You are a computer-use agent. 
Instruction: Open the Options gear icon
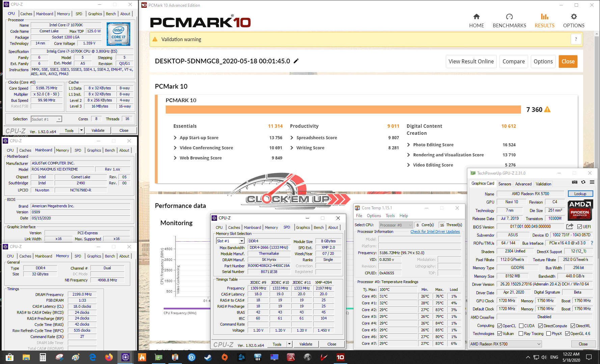pos(574,17)
